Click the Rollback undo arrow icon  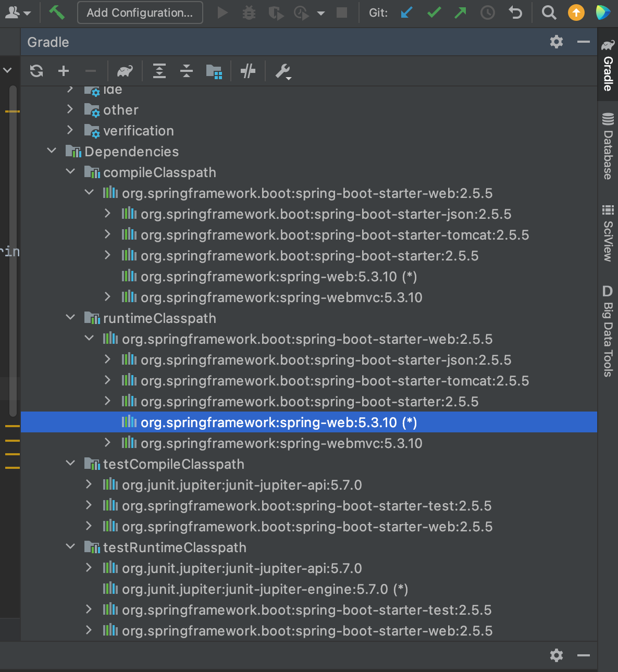coord(515,13)
